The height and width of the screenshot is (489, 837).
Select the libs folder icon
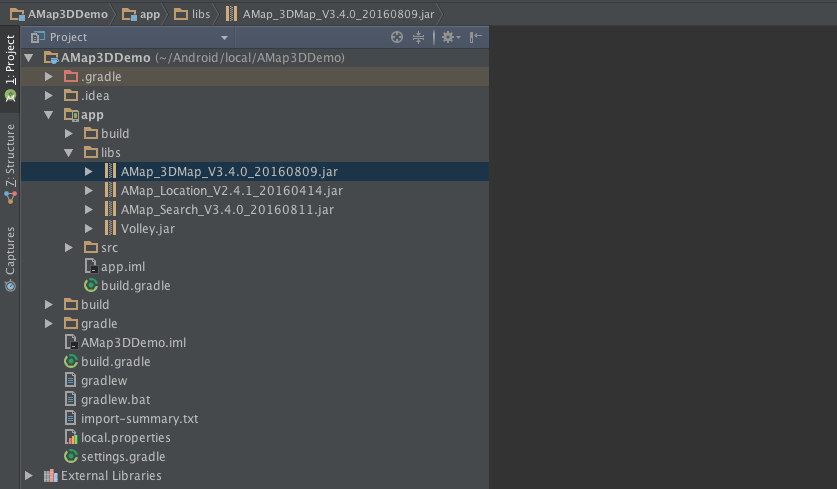click(x=91, y=153)
